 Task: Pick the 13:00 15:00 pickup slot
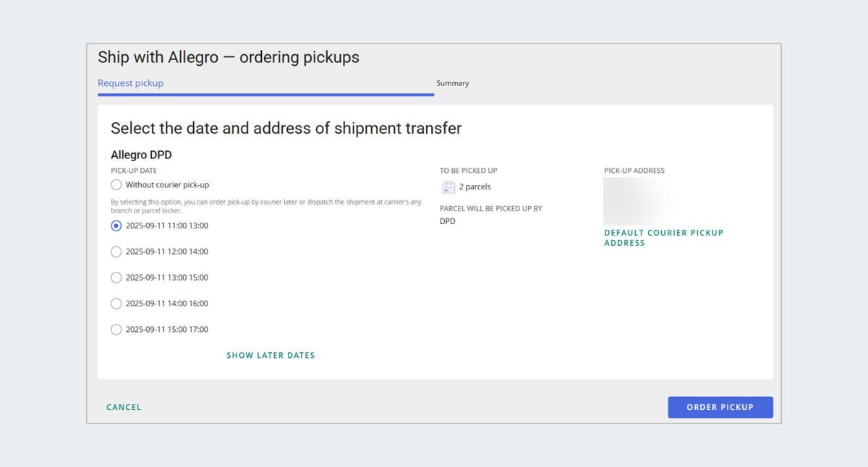(x=116, y=278)
